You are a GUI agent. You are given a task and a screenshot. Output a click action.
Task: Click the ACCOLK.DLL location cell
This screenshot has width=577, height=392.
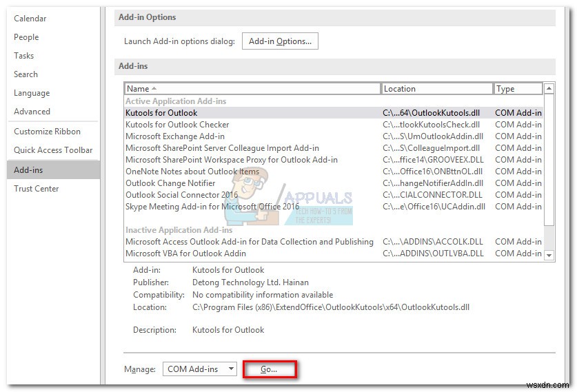[x=433, y=242]
